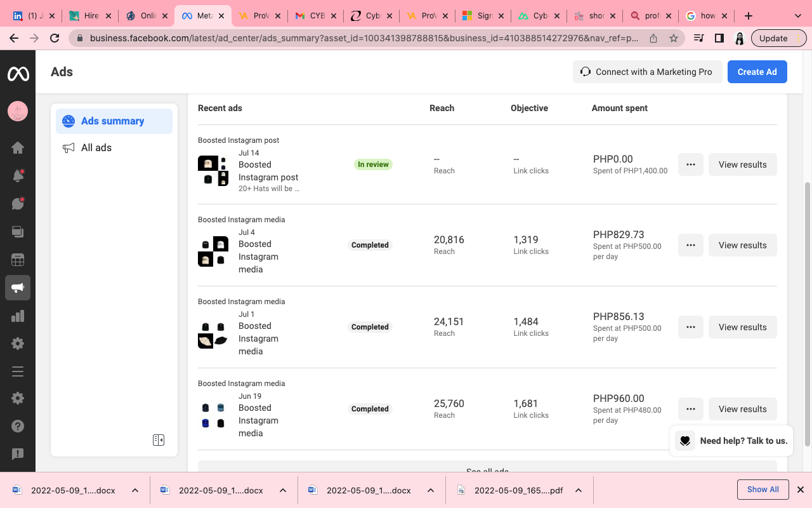Switch to the Google 'how' browser tab

[707, 16]
